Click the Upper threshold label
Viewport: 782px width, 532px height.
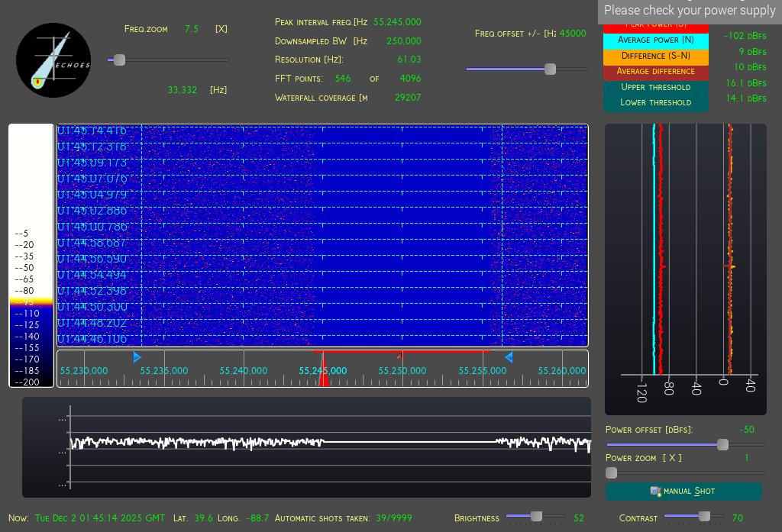[x=655, y=87]
